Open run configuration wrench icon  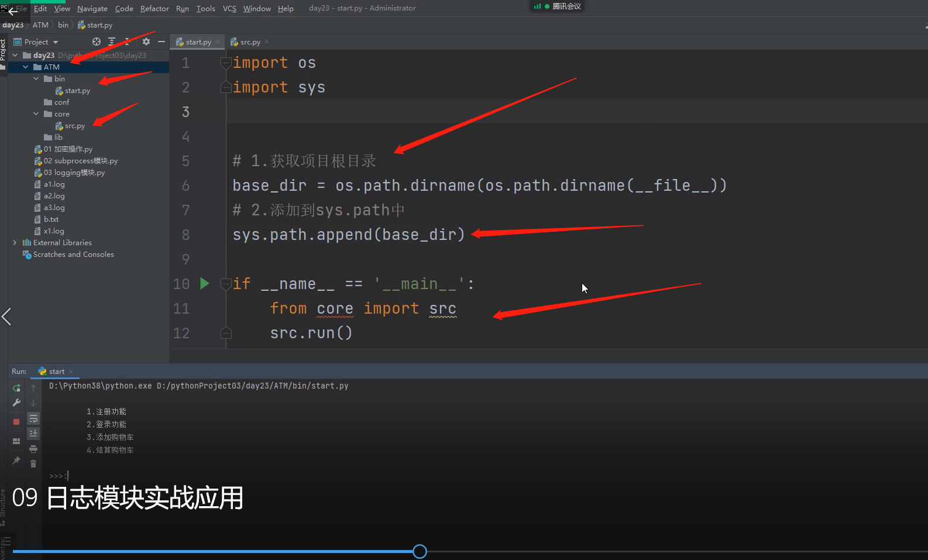(x=16, y=403)
